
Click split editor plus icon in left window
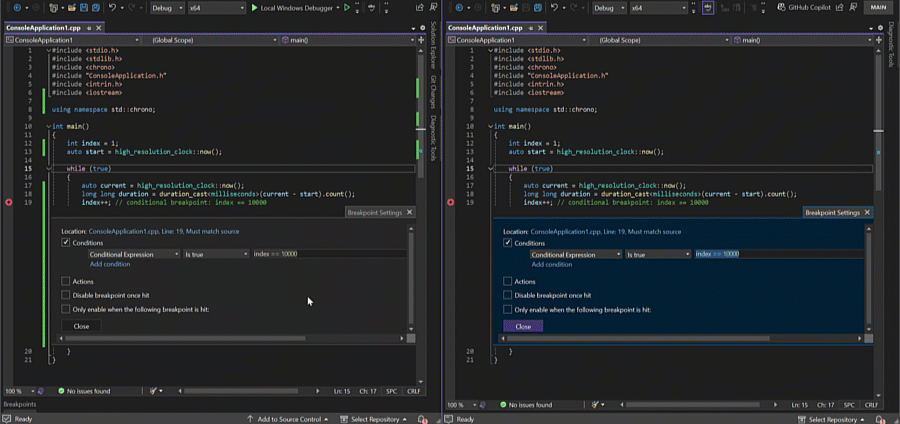coord(422,40)
